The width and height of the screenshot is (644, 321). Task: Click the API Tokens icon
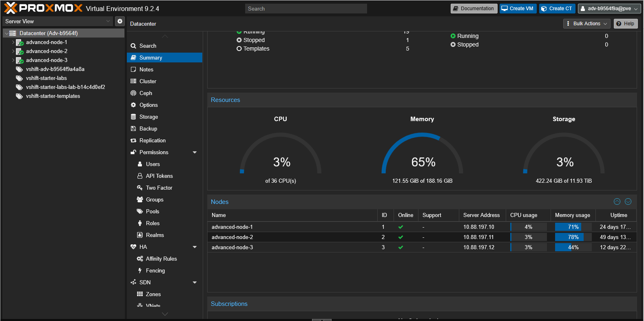click(x=140, y=176)
